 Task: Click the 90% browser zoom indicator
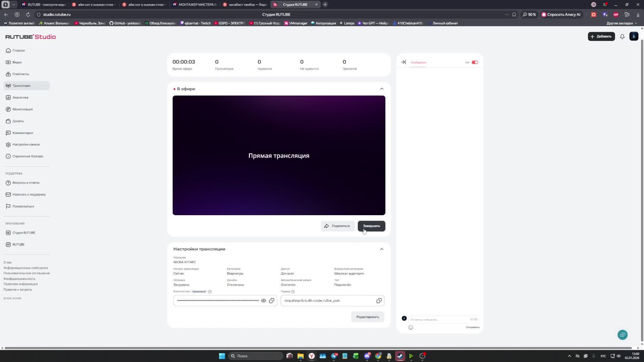[x=529, y=14]
